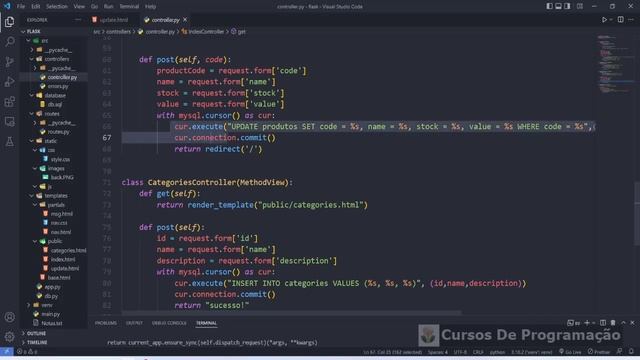640x360 pixels.
Task: Open errors and warnings count in status bar
Action: coord(27,351)
